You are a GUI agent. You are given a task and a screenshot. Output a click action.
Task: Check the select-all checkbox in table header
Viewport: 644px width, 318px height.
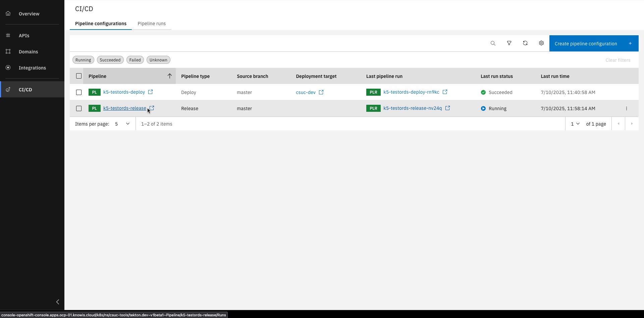click(x=79, y=76)
